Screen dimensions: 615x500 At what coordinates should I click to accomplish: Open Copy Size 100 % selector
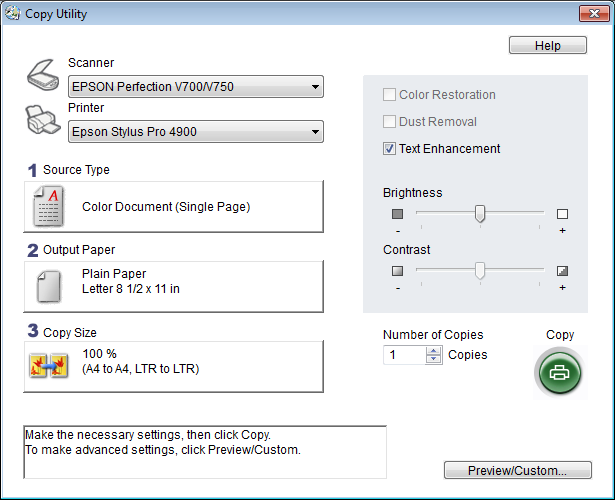(174, 366)
